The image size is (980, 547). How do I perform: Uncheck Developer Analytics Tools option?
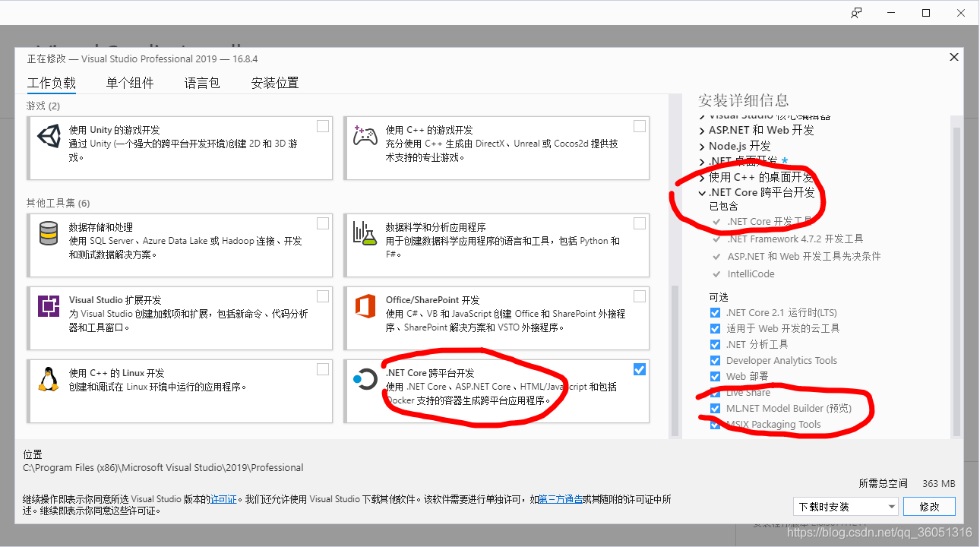pyautogui.click(x=715, y=361)
